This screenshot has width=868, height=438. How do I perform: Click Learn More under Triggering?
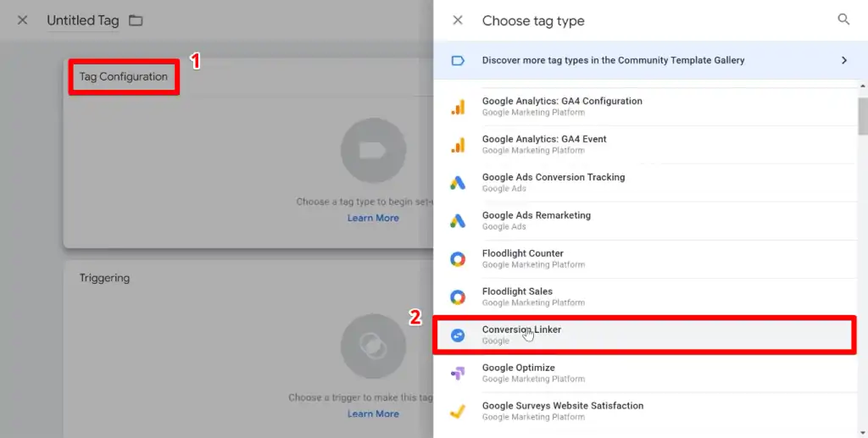click(x=373, y=413)
